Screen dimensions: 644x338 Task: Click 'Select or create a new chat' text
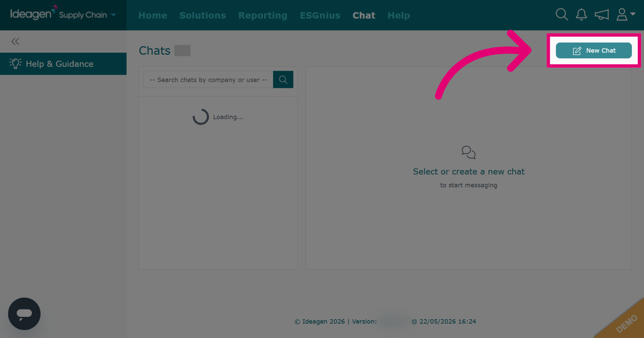[469, 172]
